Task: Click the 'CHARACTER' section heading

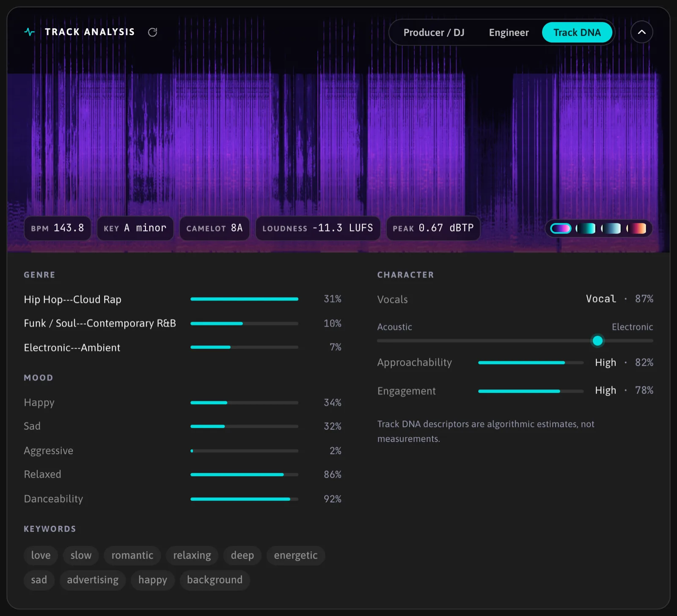Action: [x=405, y=275]
